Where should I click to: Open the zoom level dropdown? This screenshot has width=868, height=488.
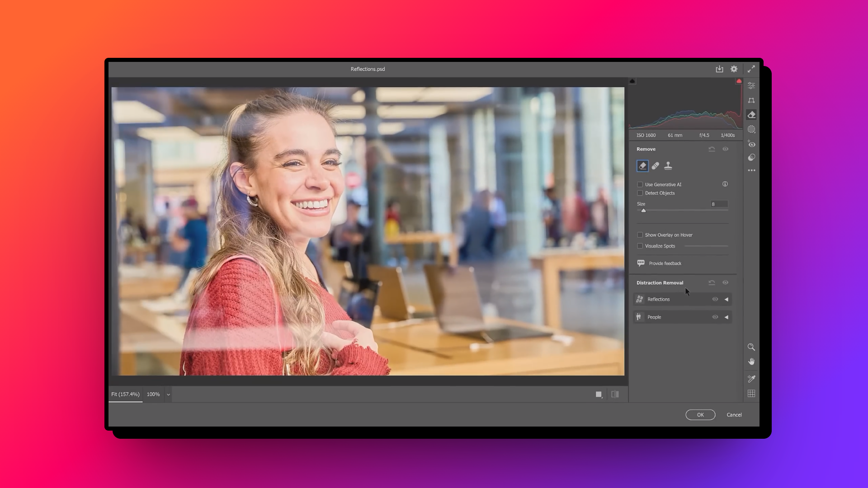[168, 394]
